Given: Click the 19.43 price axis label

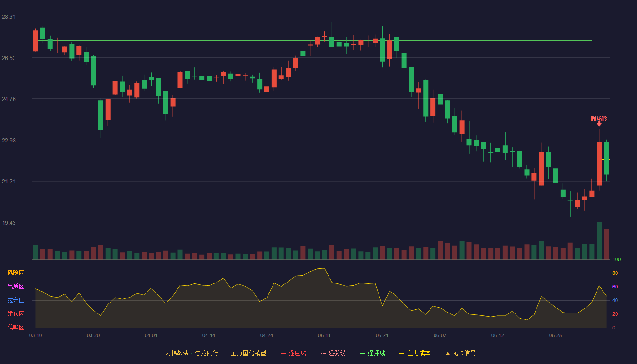Looking at the screenshot, I should 9,222.
